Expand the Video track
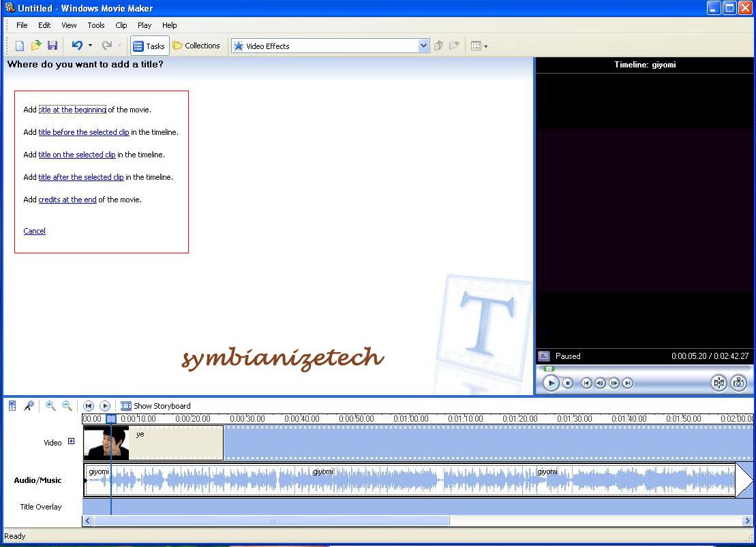 [x=72, y=442]
